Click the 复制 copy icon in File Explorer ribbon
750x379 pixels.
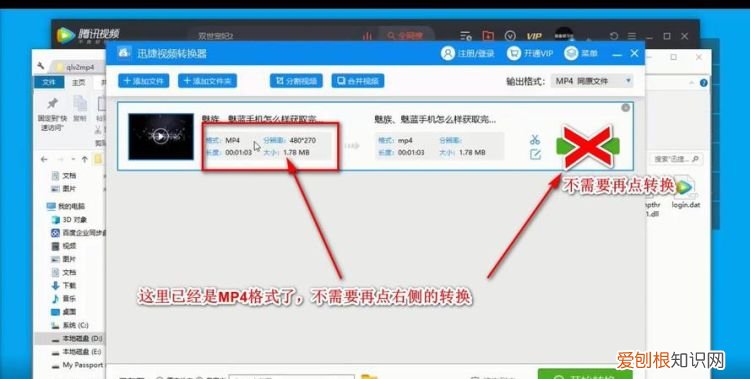pyautogui.click(x=80, y=103)
